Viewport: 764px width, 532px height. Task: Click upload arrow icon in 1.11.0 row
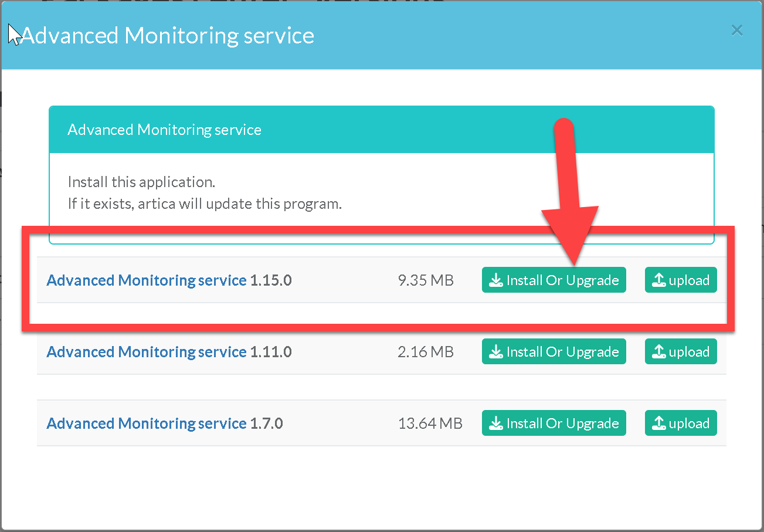659,352
